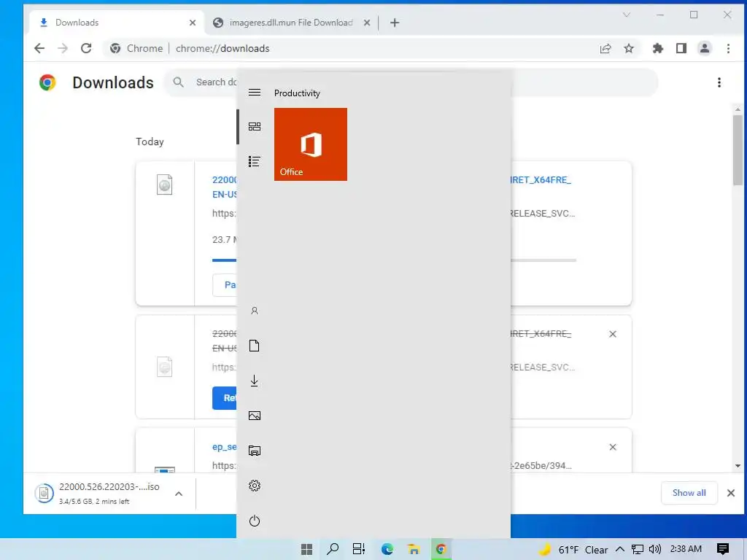Open Downloads page three-dot more actions menu
747x560 pixels.
(x=719, y=82)
